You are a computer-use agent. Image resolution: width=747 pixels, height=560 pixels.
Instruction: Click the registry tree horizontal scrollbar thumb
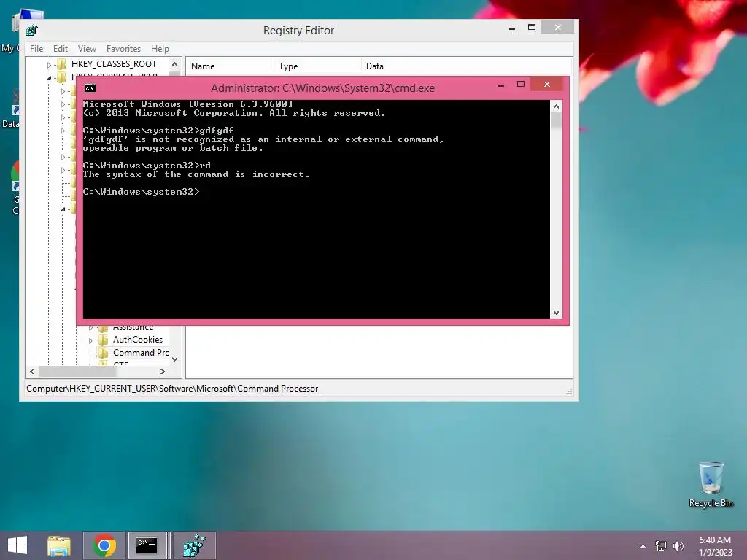77,371
